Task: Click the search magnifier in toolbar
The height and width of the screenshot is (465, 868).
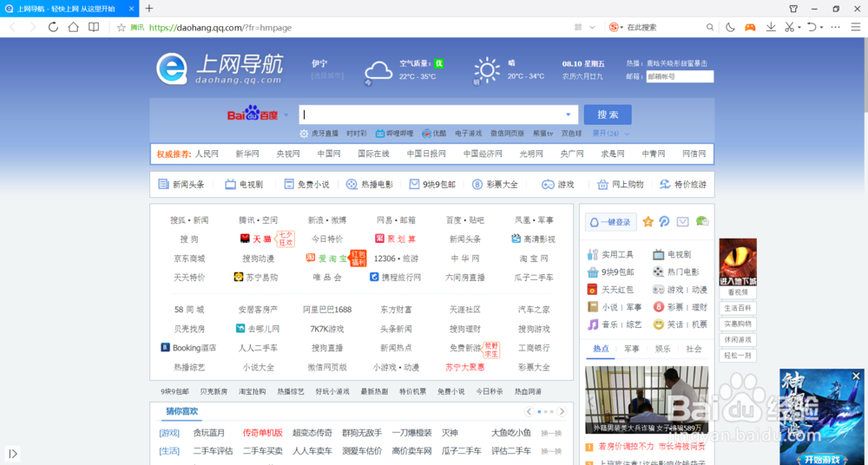Action: pos(710,27)
